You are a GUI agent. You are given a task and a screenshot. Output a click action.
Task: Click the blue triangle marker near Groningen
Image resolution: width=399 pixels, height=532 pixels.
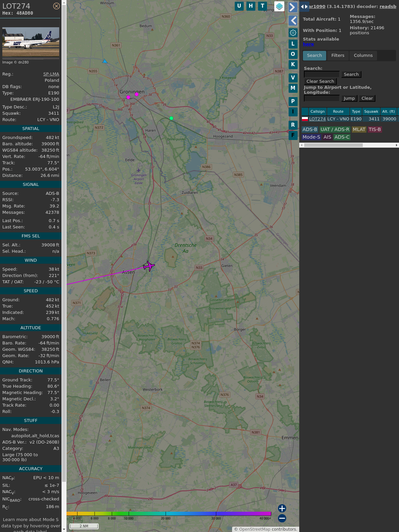(105, 61)
